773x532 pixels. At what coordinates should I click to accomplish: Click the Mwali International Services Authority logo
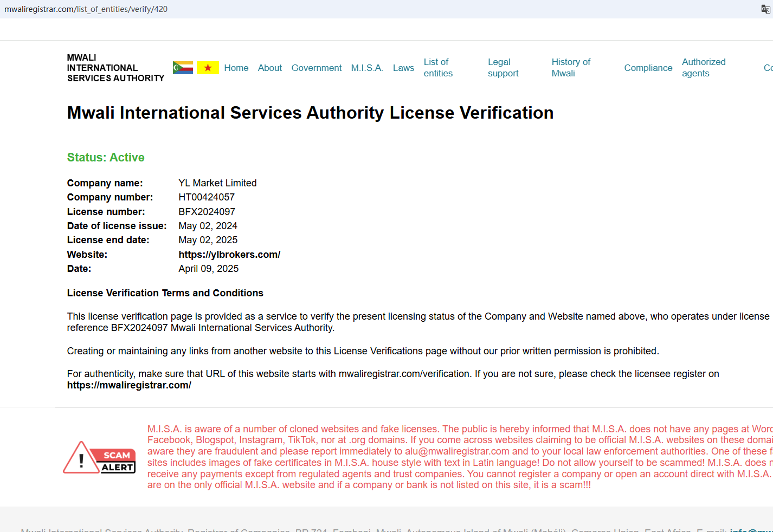[x=115, y=68]
